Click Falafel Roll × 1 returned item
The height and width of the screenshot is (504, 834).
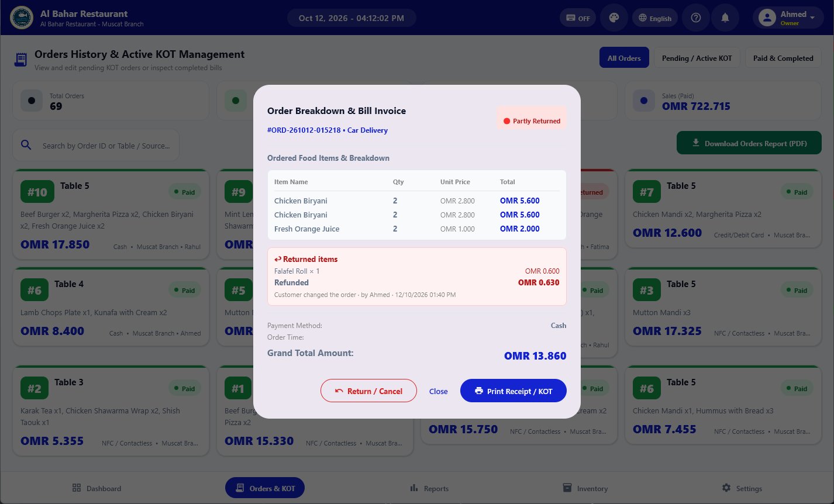(297, 271)
